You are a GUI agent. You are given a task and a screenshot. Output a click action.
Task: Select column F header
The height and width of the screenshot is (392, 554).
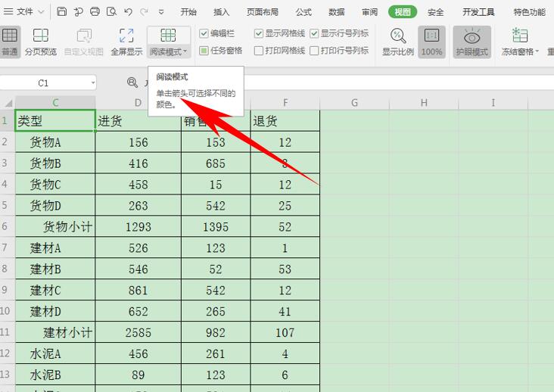pyautogui.click(x=285, y=103)
